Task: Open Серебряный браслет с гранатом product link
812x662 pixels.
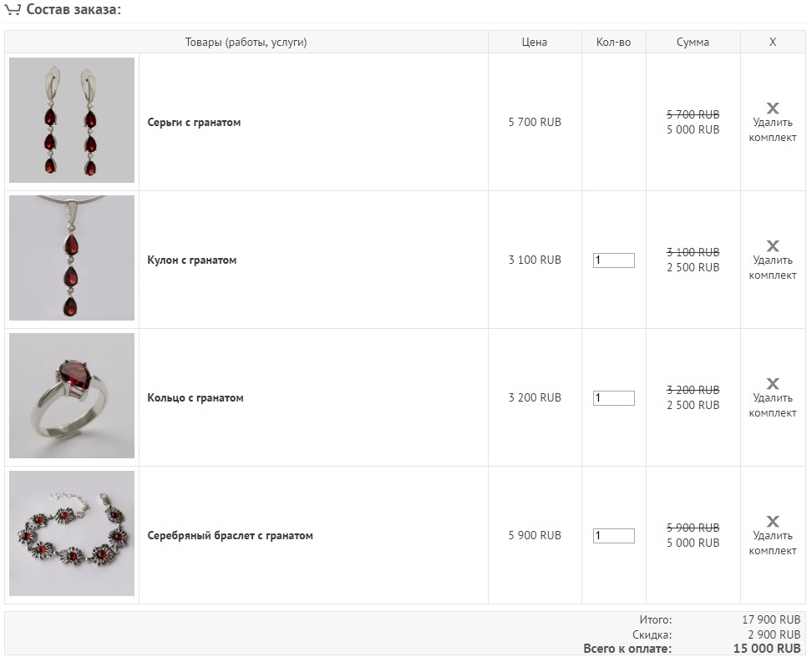Action: (x=230, y=536)
